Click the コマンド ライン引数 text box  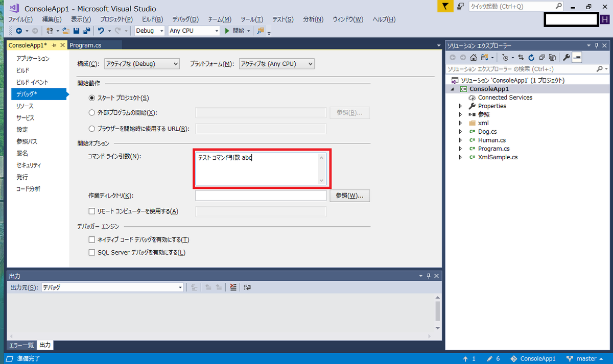pos(261,169)
